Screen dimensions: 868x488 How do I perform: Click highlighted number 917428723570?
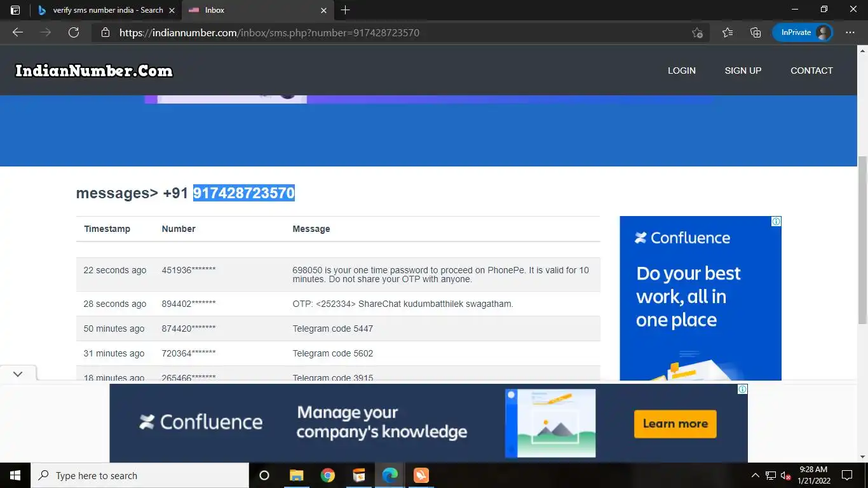tap(244, 193)
